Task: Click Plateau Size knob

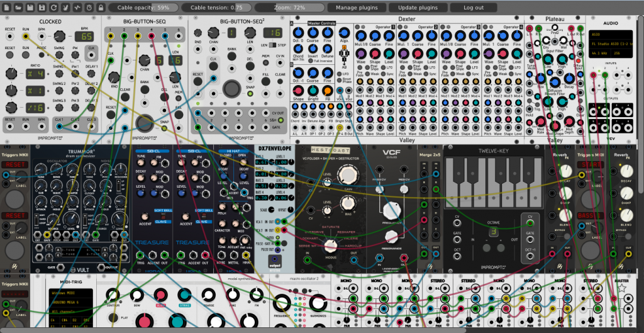Action: (541, 79)
